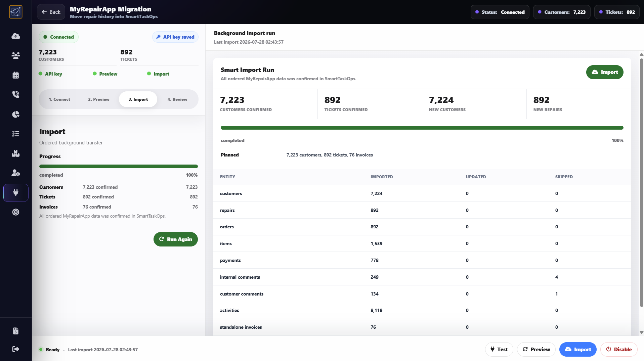Select the payments entity row
This screenshot has width=644, height=361.
tap(422, 260)
